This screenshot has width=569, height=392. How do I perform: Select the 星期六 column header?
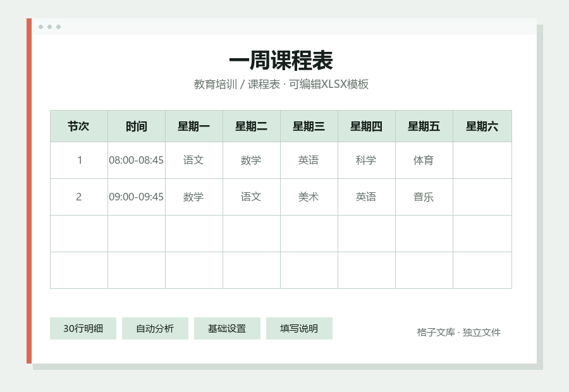482,126
